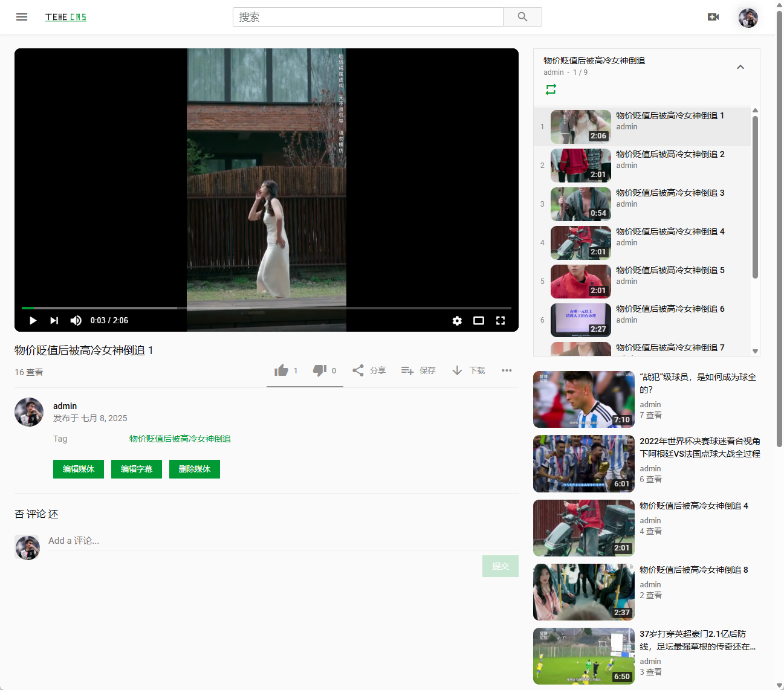This screenshot has width=784, height=690.
Task: Enable playlist repeat with the loop icon
Action: [551, 89]
